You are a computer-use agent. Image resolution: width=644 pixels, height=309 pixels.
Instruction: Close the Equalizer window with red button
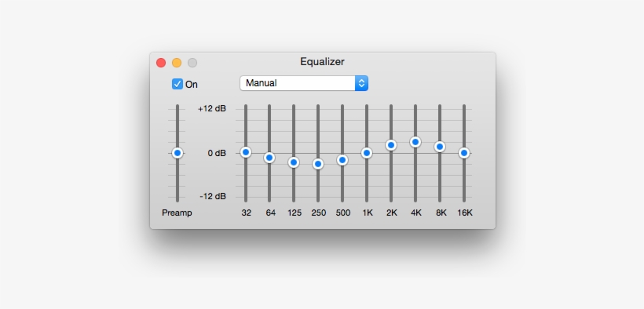click(161, 63)
